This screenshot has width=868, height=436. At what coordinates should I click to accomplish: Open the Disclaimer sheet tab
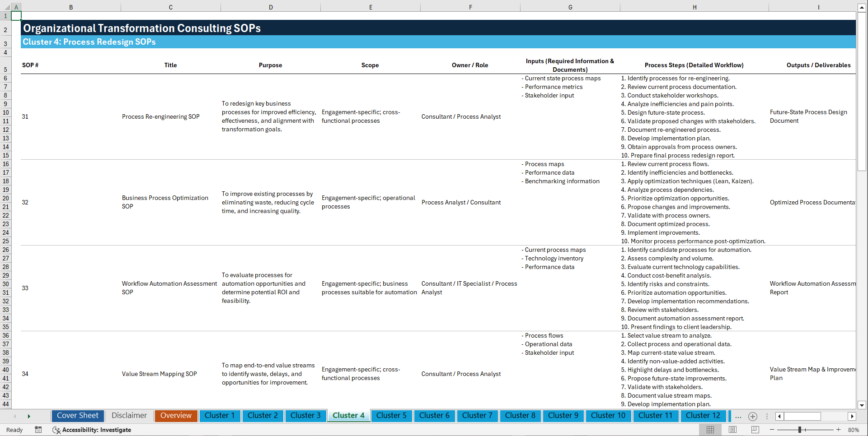tap(129, 416)
